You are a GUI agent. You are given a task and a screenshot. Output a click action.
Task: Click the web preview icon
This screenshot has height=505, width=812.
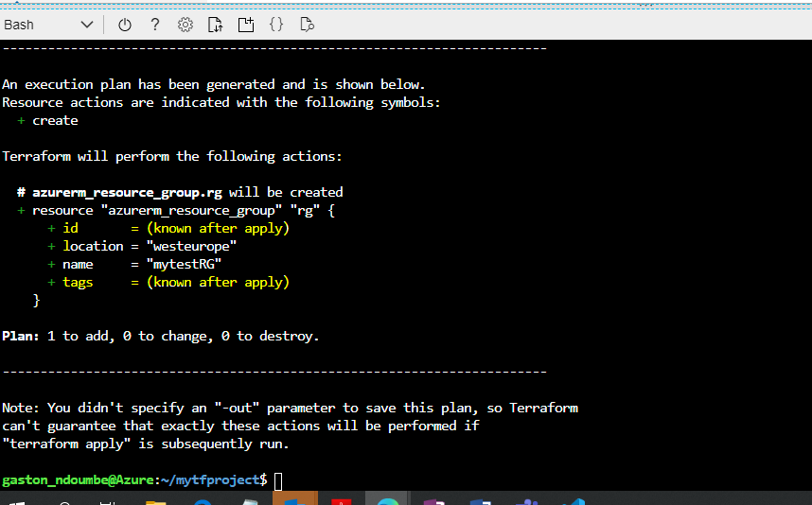click(x=307, y=25)
